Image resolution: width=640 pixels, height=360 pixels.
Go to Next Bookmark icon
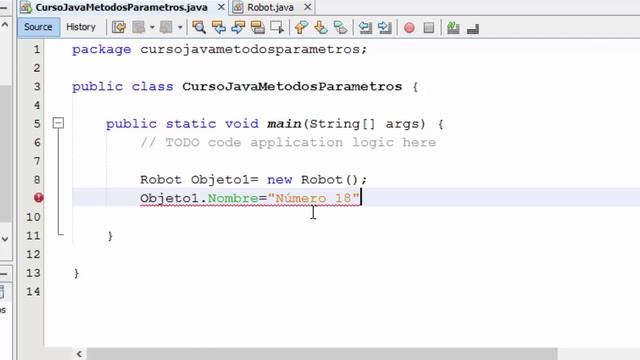coord(321,27)
